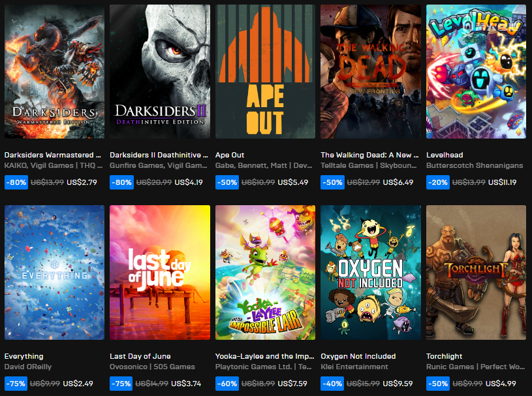Screen dimensions: 532x396
Task: Click the US$5.49 sale price
Action: (x=293, y=182)
